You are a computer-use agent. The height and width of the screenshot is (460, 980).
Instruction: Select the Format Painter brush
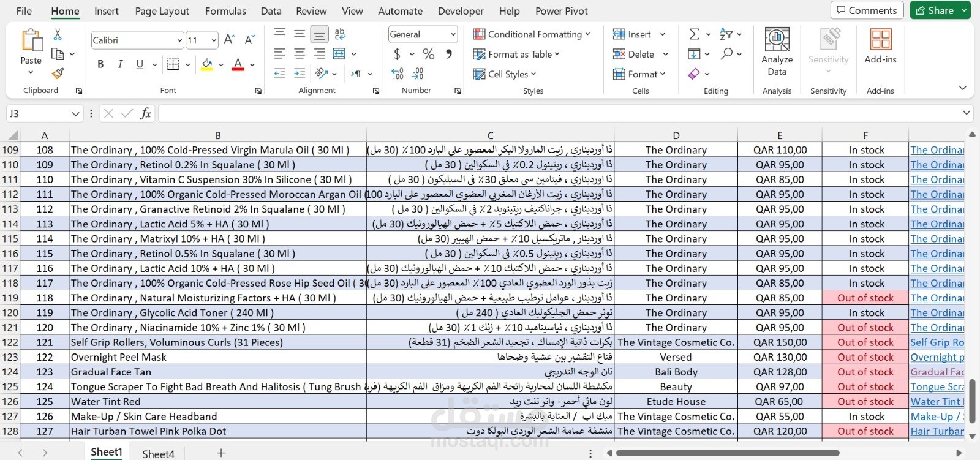tap(58, 74)
